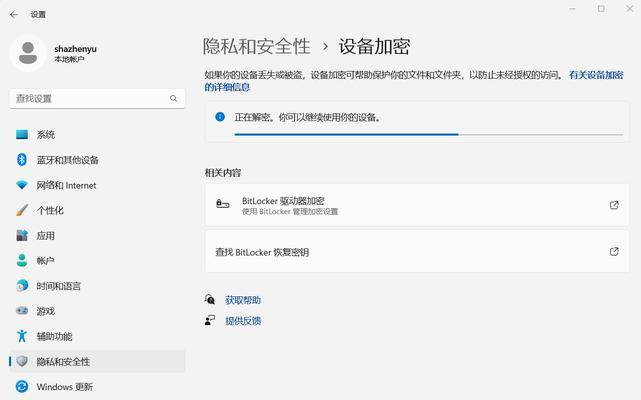Open 网络和 Internet settings
Image resolution: width=641 pixels, height=400 pixels.
click(97, 185)
